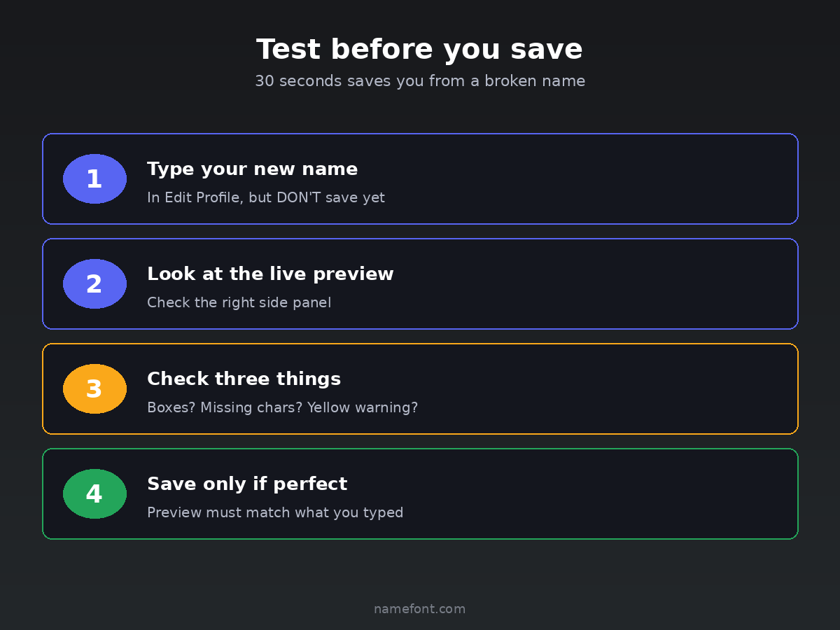This screenshot has width=840, height=630.
Task: Select 'Save only if perfect' heading
Action: [247, 484]
